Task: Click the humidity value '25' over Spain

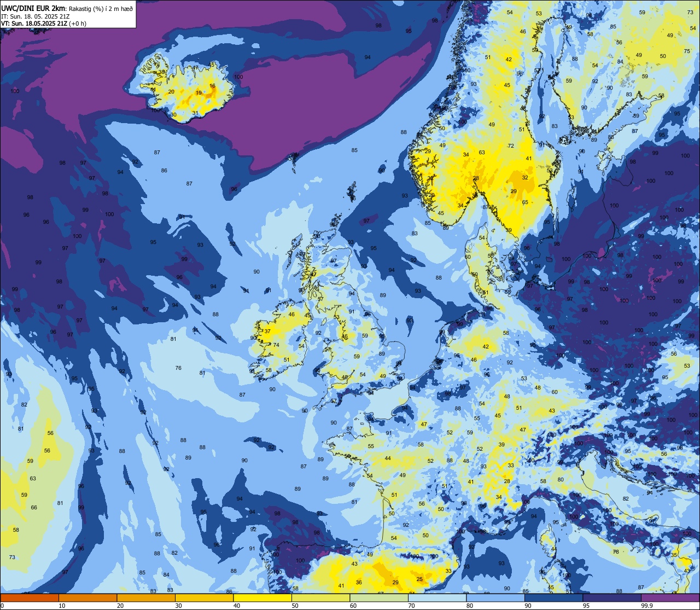Action: click(x=419, y=579)
